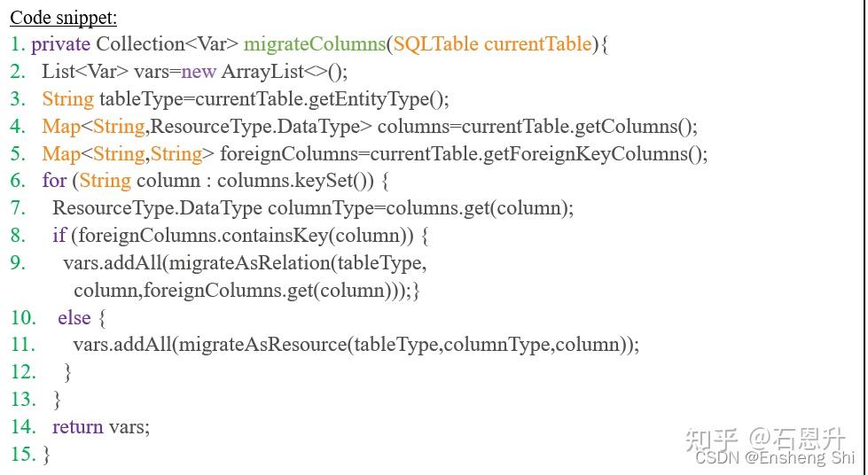Click the "for" keyword on line 6
Screen dimensions: 868x475
[54, 181]
